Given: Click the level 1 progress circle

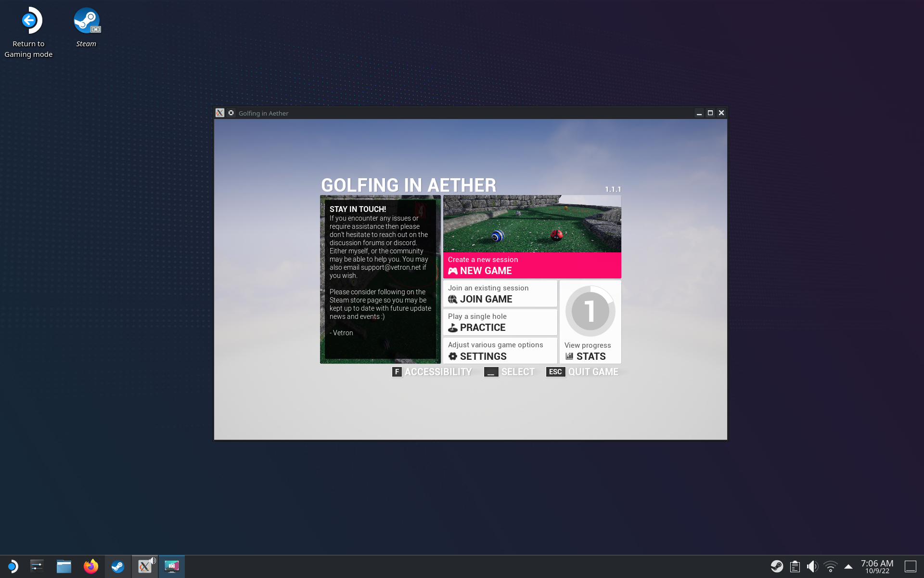Looking at the screenshot, I should 590,311.
